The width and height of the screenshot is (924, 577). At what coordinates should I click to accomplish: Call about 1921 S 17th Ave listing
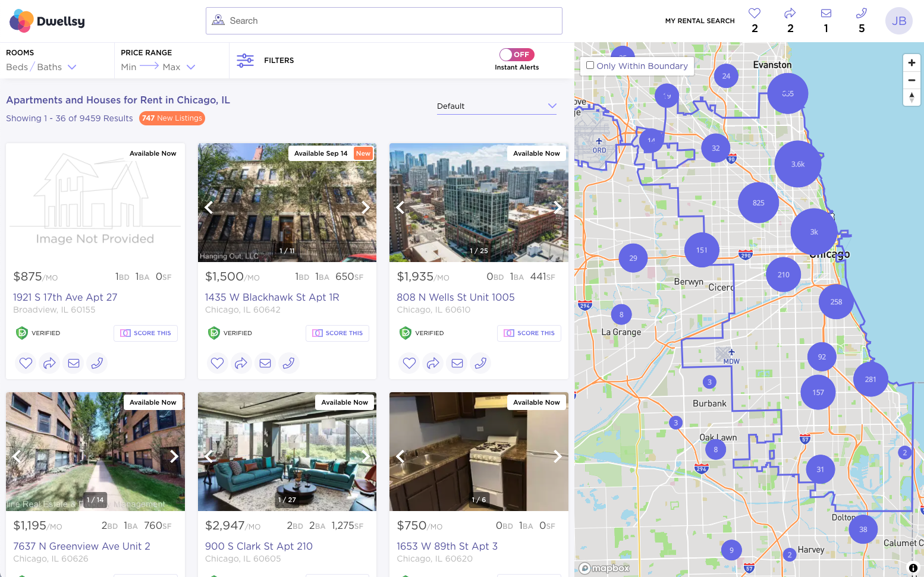pyautogui.click(x=97, y=362)
